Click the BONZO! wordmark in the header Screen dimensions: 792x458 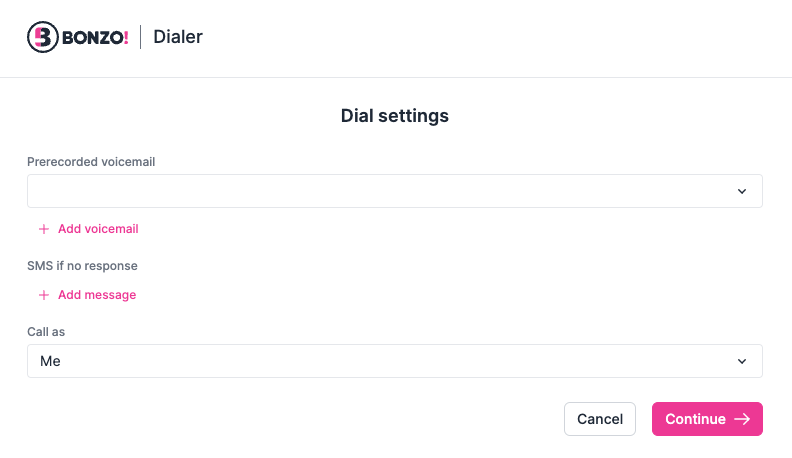[95, 38]
